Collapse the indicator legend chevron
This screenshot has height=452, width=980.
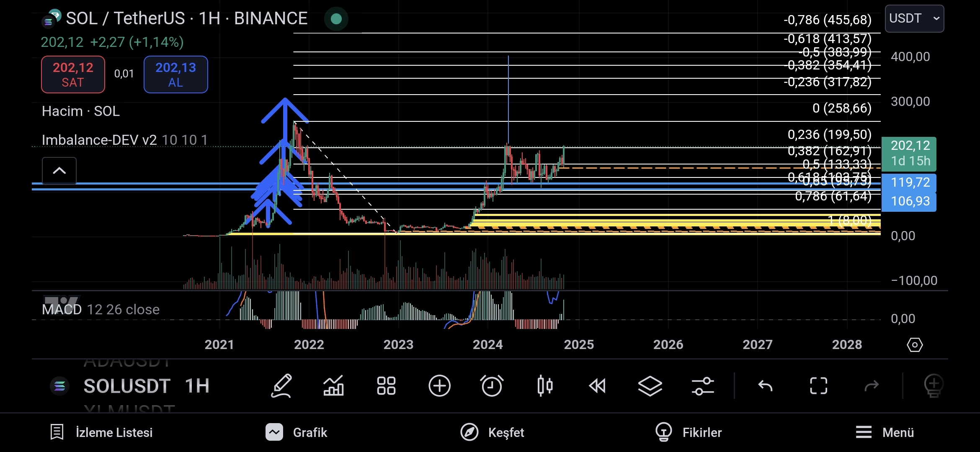coord(59,170)
